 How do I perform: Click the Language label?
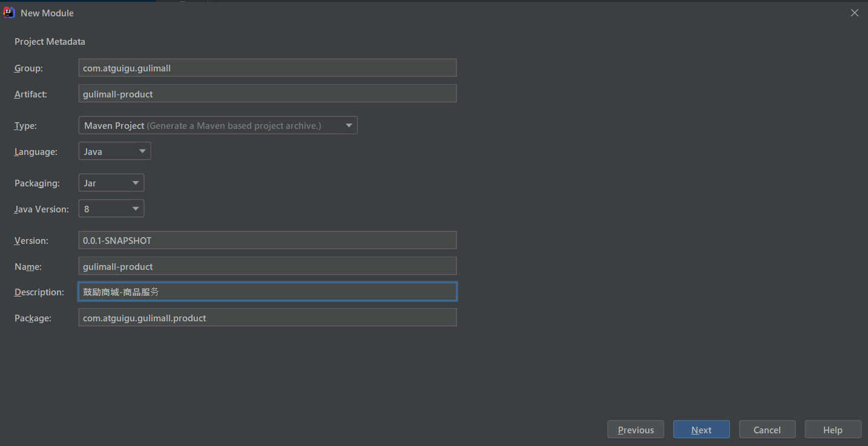point(36,152)
